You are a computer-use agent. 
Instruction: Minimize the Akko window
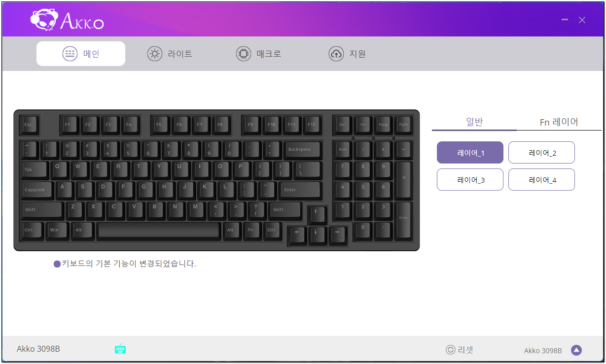pos(565,20)
